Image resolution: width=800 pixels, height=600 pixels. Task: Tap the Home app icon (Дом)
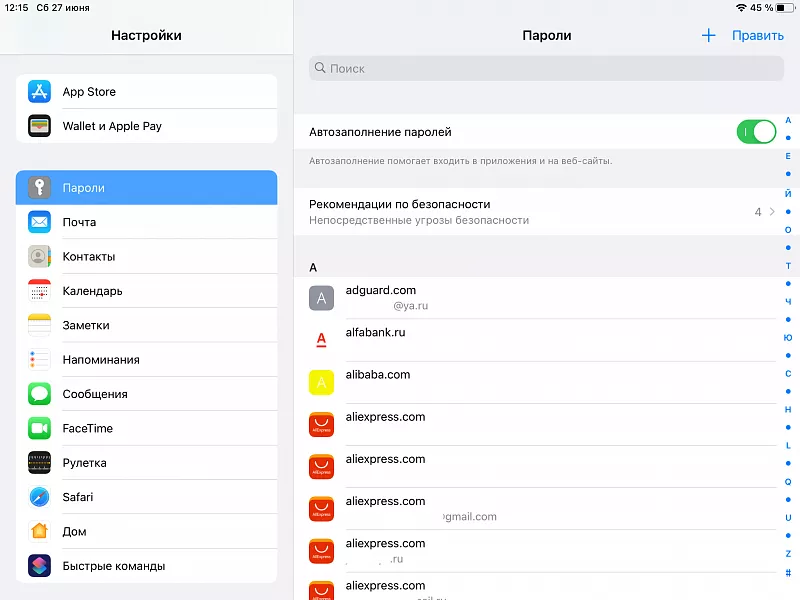tap(40, 531)
